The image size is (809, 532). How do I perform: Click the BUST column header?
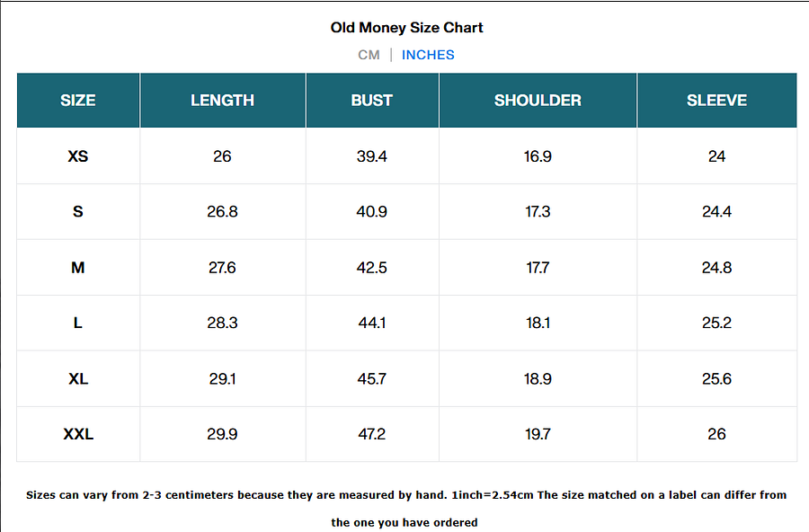(x=372, y=101)
